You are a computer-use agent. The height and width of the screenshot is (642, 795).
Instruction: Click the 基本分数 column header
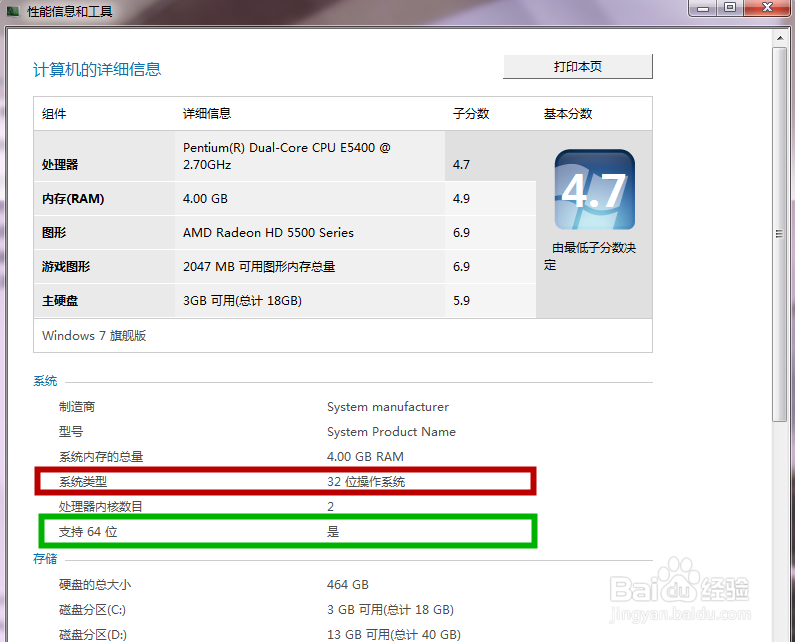[568, 114]
